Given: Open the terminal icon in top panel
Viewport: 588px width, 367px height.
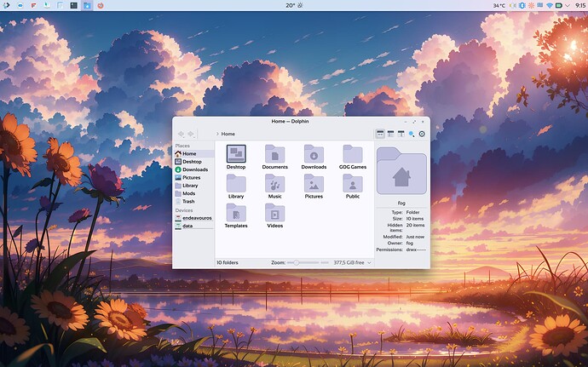Looking at the screenshot, I should tap(74, 5).
